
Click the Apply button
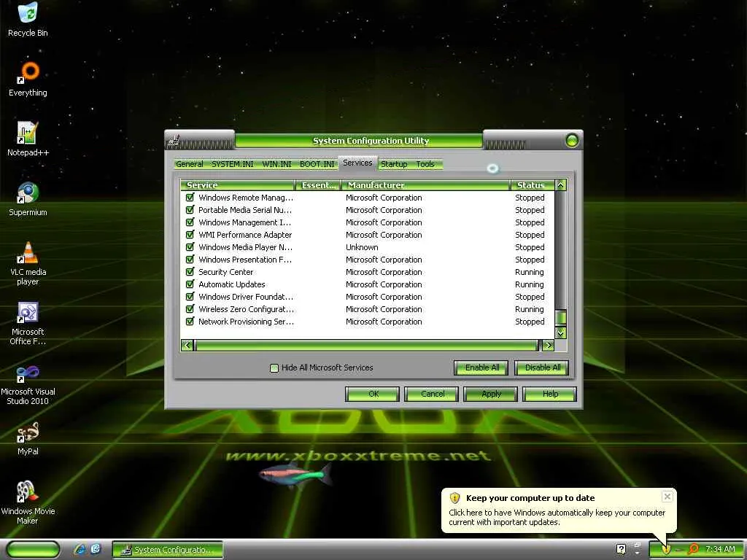[x=491, y=394]
